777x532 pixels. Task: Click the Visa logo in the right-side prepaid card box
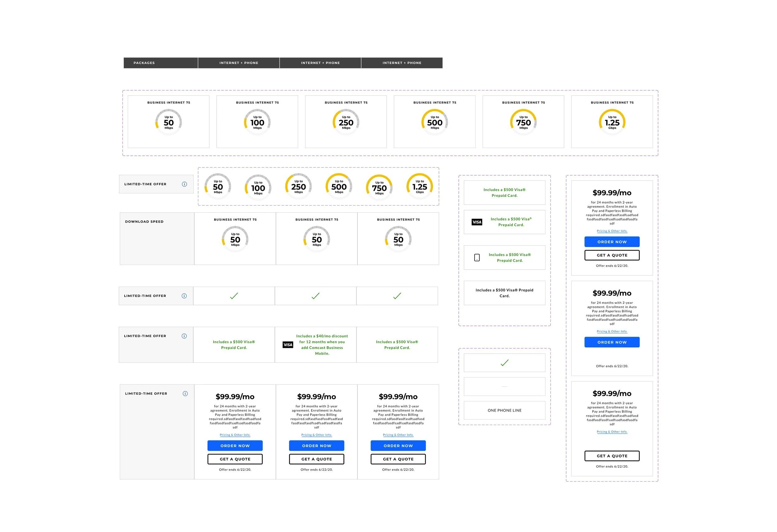click(x=477, y=222)
